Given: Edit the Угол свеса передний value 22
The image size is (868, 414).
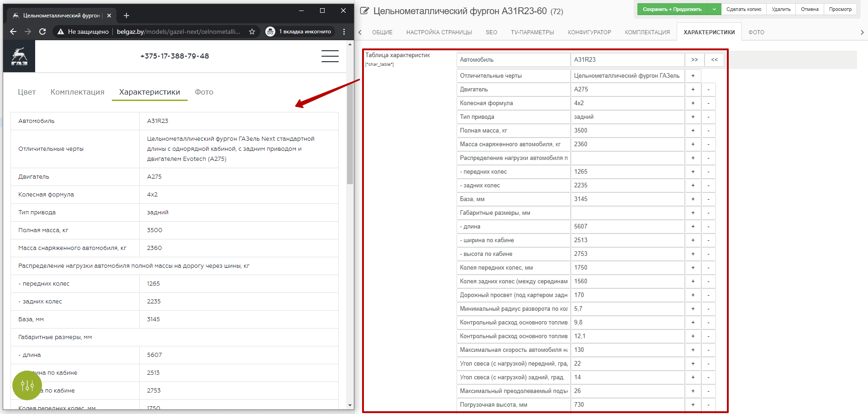Looking at the screenshot, I should click(627, 364).
